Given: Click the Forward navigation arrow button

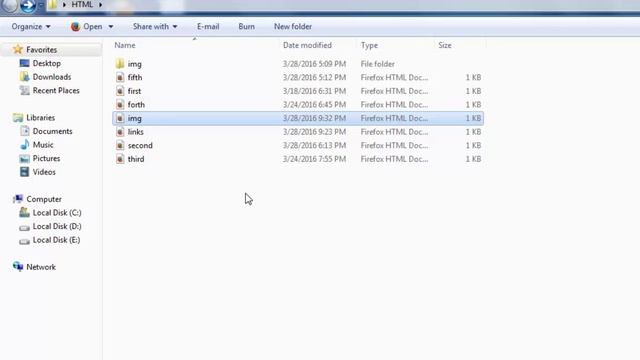Looking at the screenshot, I should pyautogui.click(x=28, y=5).
